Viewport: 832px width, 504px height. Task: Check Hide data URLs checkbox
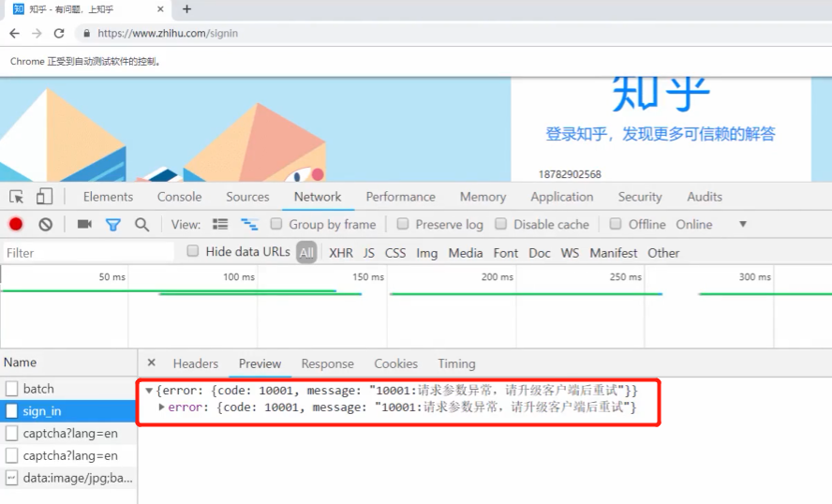pos(193,251)
